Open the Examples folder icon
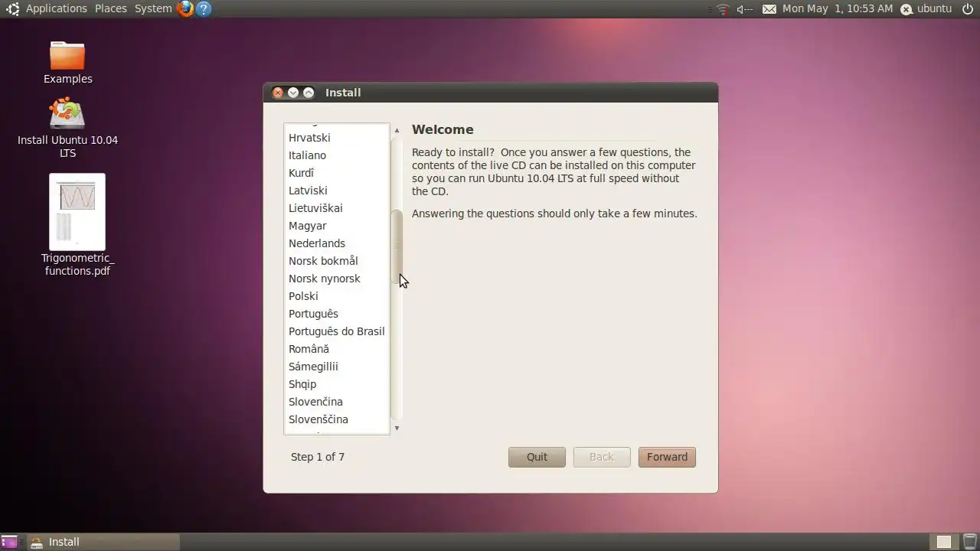This screenshot has width=980, height=551. 67,55
